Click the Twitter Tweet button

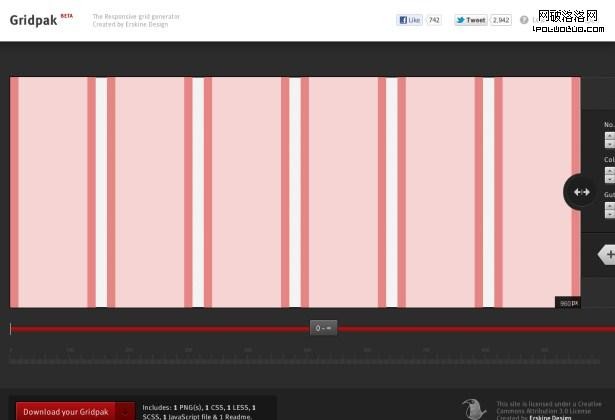pyautogui.click(x=471, y=20)
